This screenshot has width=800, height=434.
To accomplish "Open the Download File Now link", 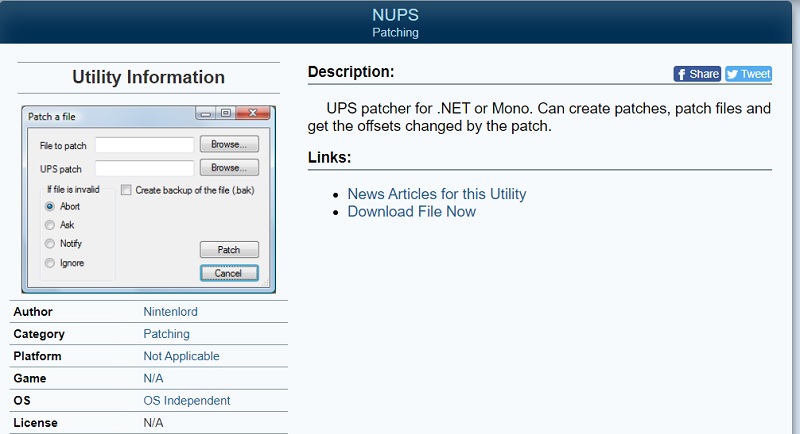I will coord(411,212).
